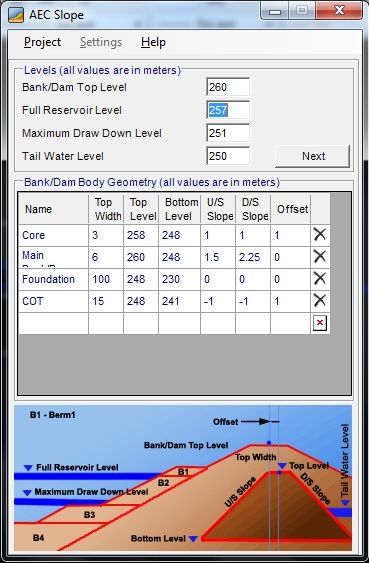
Task: Click Foundation's Top Width cell showing 100
Action: (106, 279)
